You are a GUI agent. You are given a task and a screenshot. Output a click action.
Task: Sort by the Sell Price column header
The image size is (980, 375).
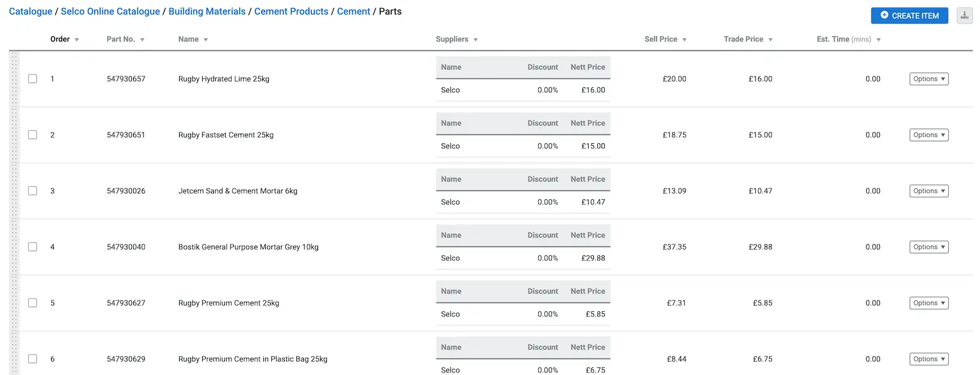click(x=666, y=39)
